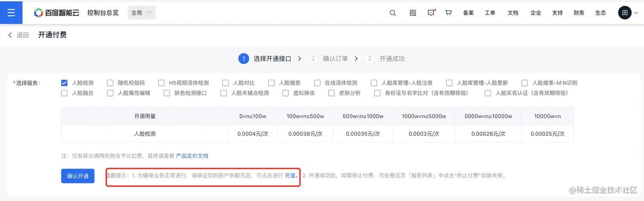
Task: Click the 1000w<n≤5000w column header
Action: pyautogui.click(x=424, y=116)
